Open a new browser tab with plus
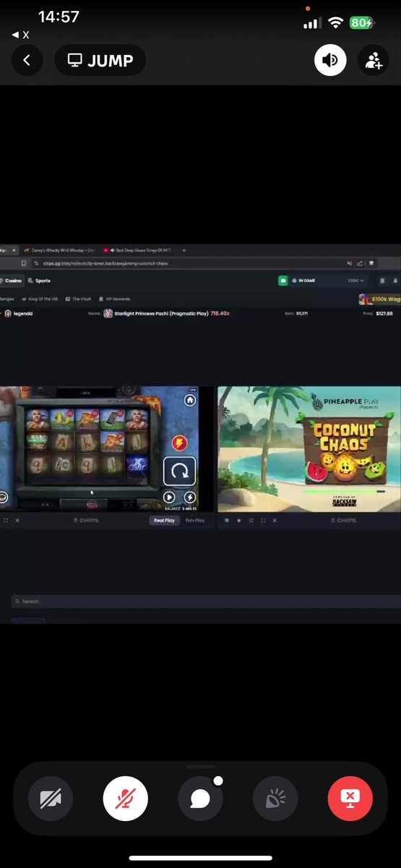Screen dimensions: 401x868 [184, 250]
